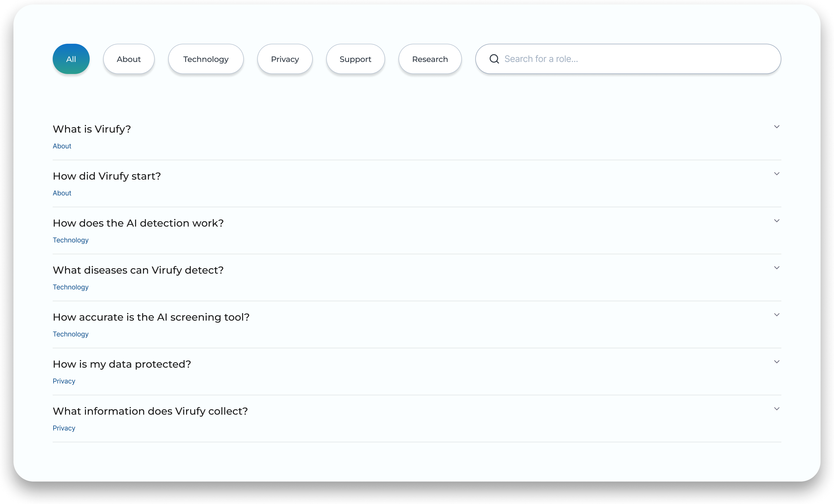Open 'How is my data protected?' question text

[122, 364]
